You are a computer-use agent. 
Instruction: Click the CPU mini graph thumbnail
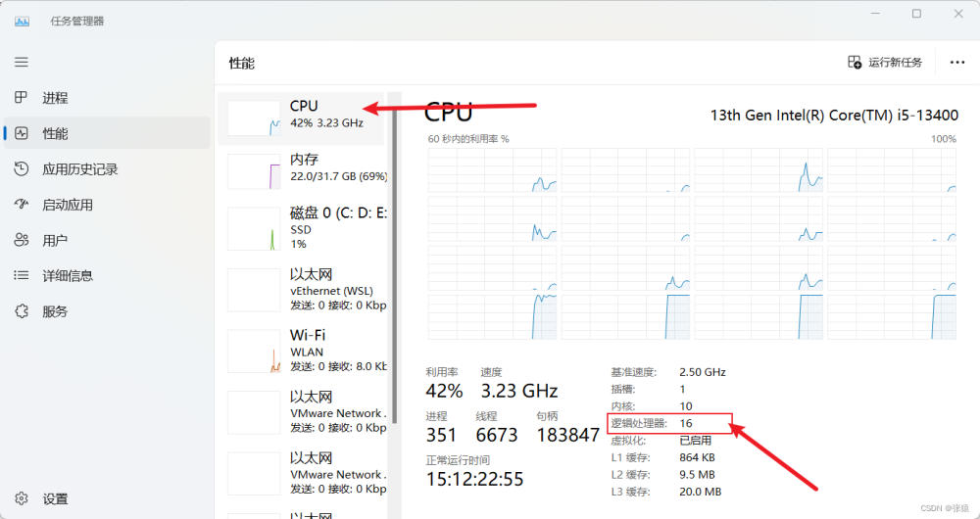(x=254, y=118)
